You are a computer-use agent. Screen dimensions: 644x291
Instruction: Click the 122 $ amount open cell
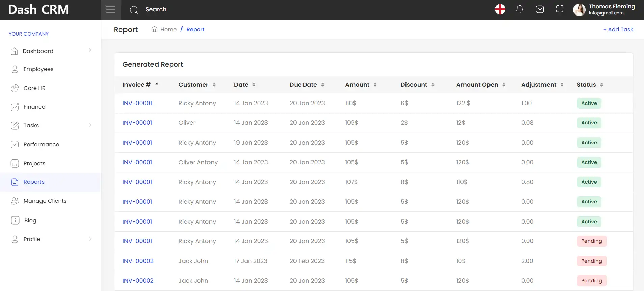[x=463, y=103]
